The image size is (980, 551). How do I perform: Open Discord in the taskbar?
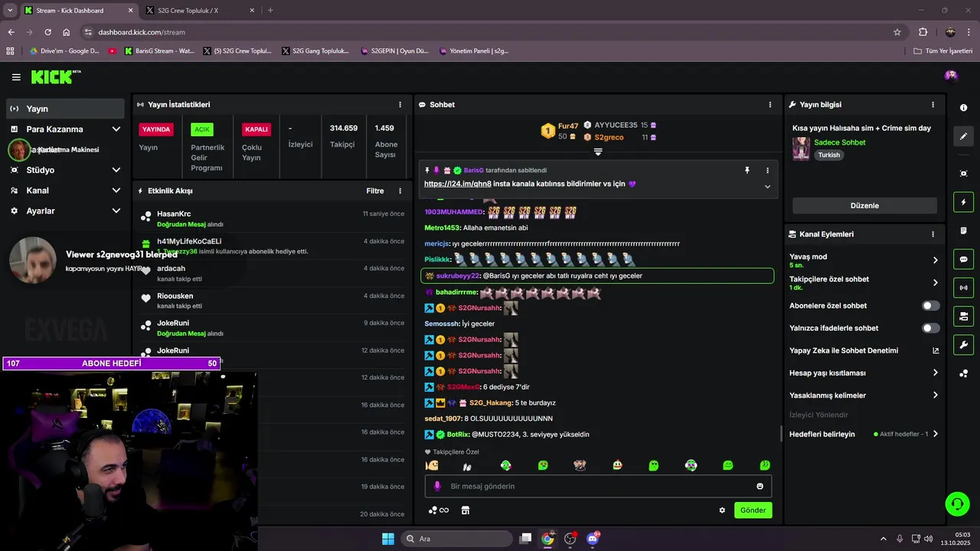point(593,539)
